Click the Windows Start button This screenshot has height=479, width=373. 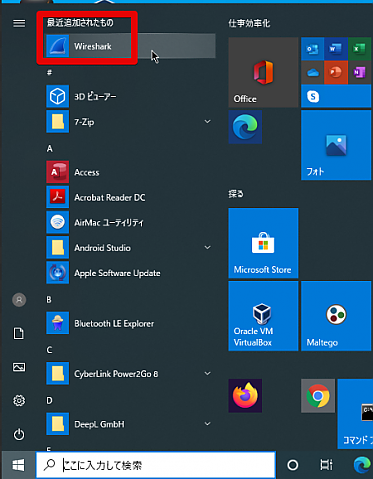point(18,465)
